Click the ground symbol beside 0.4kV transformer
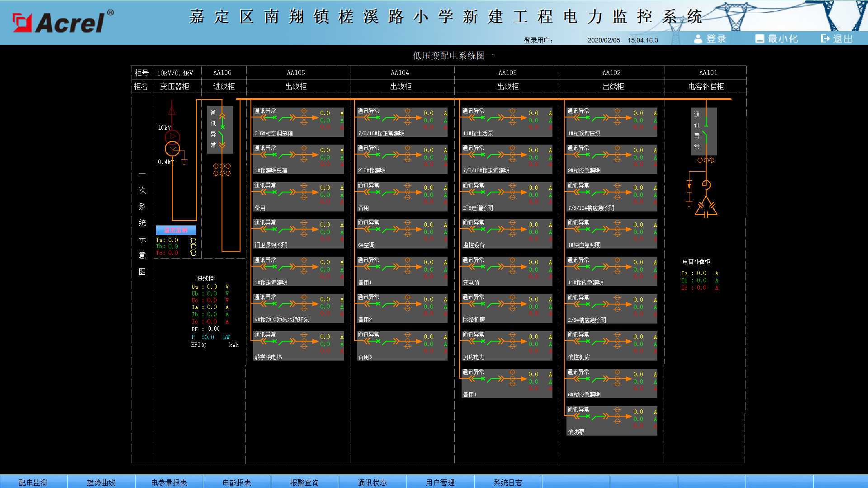This screenshot has height=488, width=868. (184, 161)
